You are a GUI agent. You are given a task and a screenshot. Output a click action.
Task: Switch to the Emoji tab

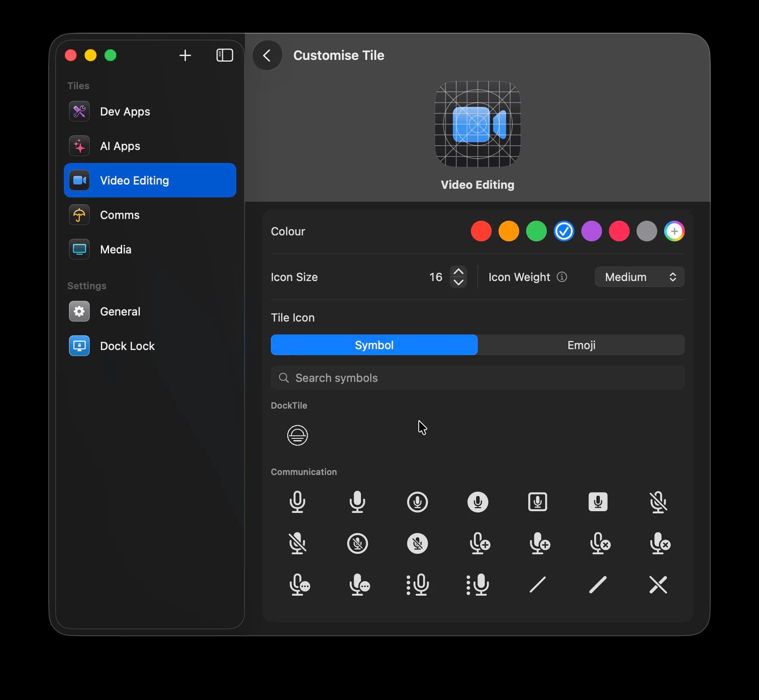[581, 345]
